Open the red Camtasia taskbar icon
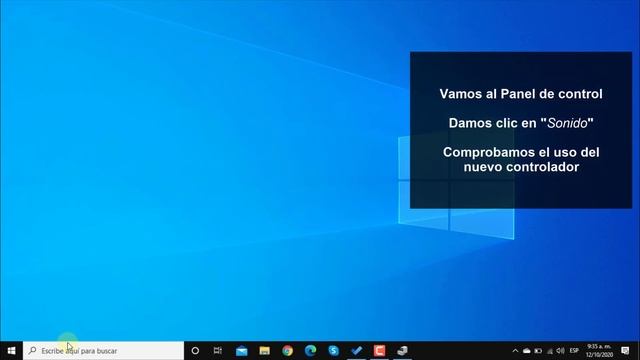Viewport: 640px width, 360px height. (x=380, y=351)
